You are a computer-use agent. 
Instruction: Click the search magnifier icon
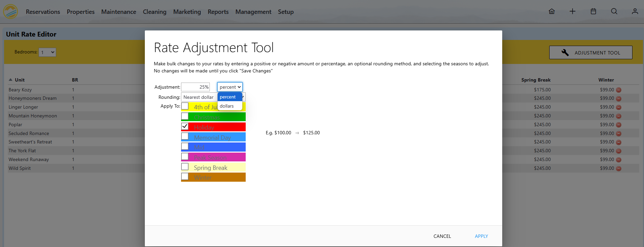tap(614, 12)
